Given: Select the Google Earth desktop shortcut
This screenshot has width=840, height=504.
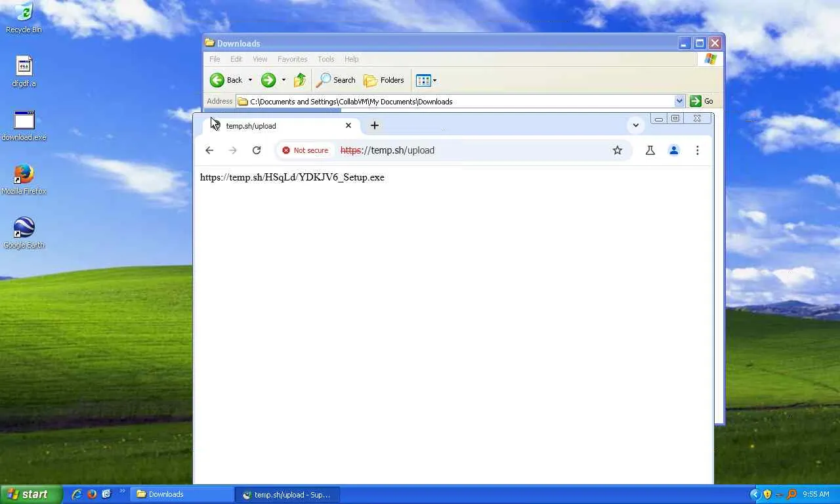Looking at the screenshot, I should click(x=24, y=233).
